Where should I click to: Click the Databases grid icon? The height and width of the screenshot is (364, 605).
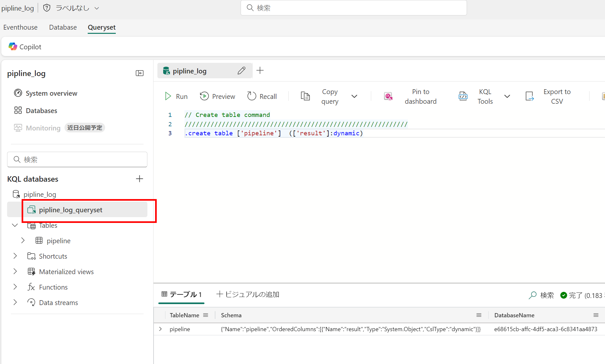(18, 110)
